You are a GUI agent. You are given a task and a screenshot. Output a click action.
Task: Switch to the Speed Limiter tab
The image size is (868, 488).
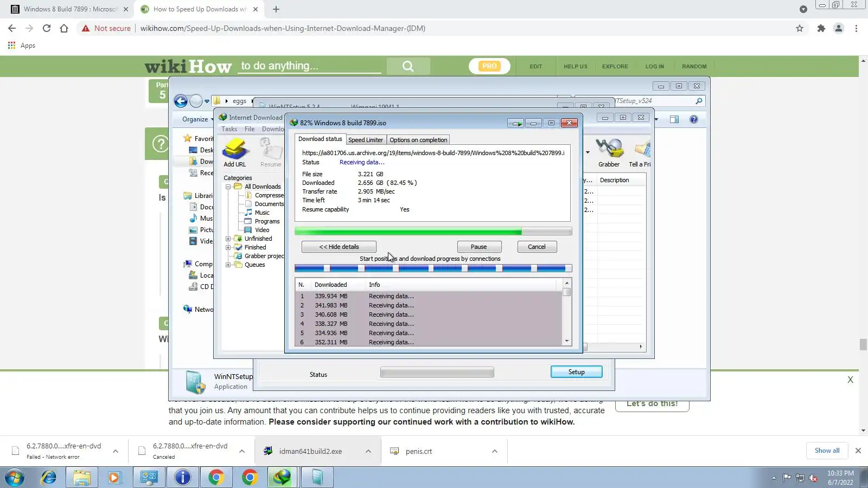[x=366, y=140]
